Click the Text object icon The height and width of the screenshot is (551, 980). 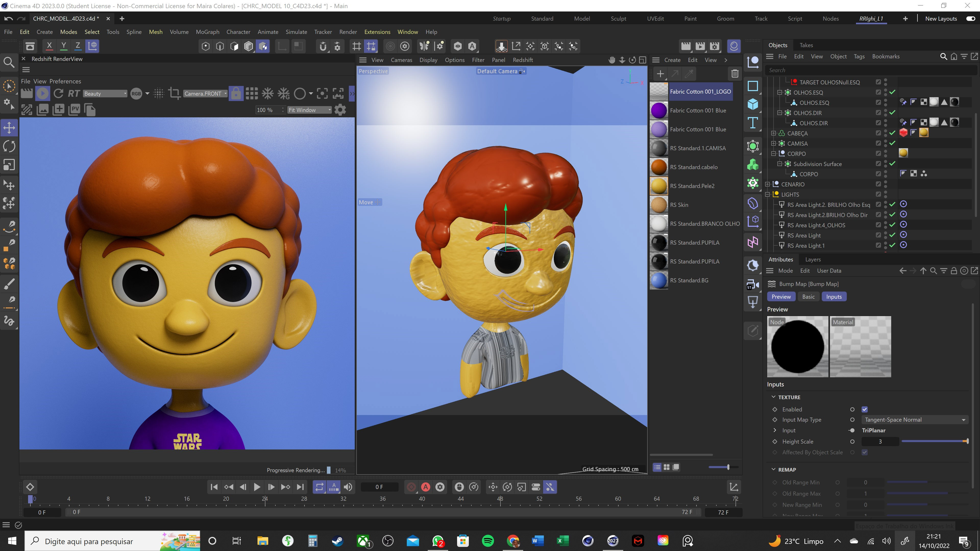(x=753, y=123)
